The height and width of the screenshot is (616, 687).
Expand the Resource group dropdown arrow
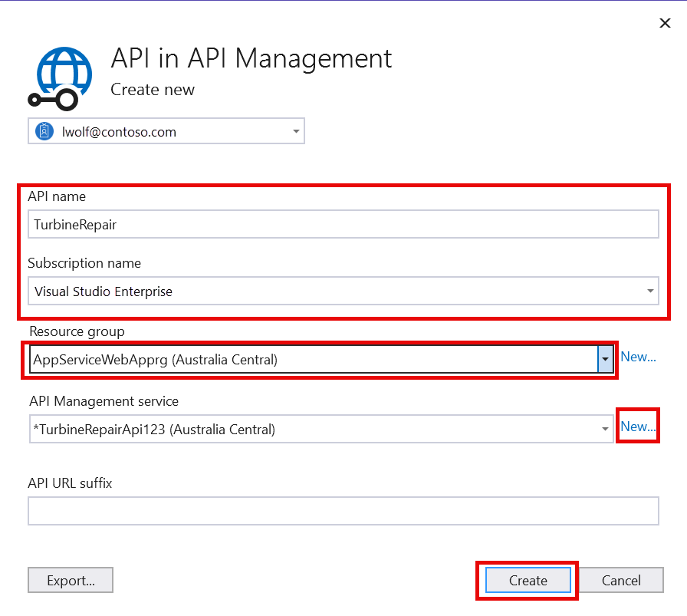pos(605,357)
